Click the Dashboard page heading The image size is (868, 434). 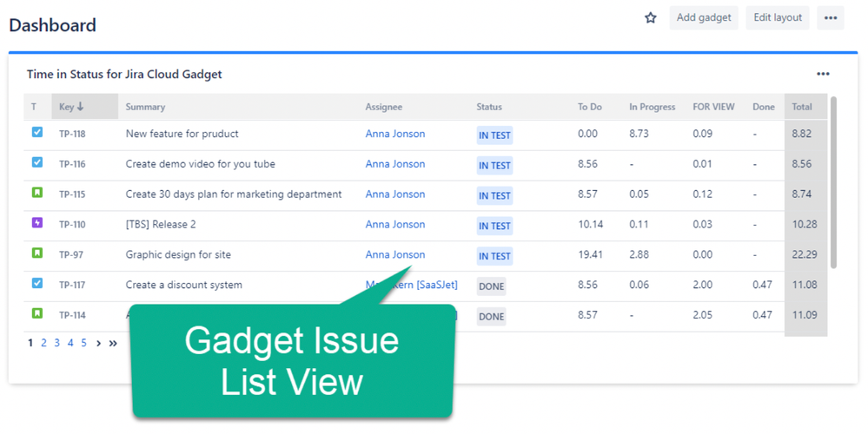tap(53, 25)
